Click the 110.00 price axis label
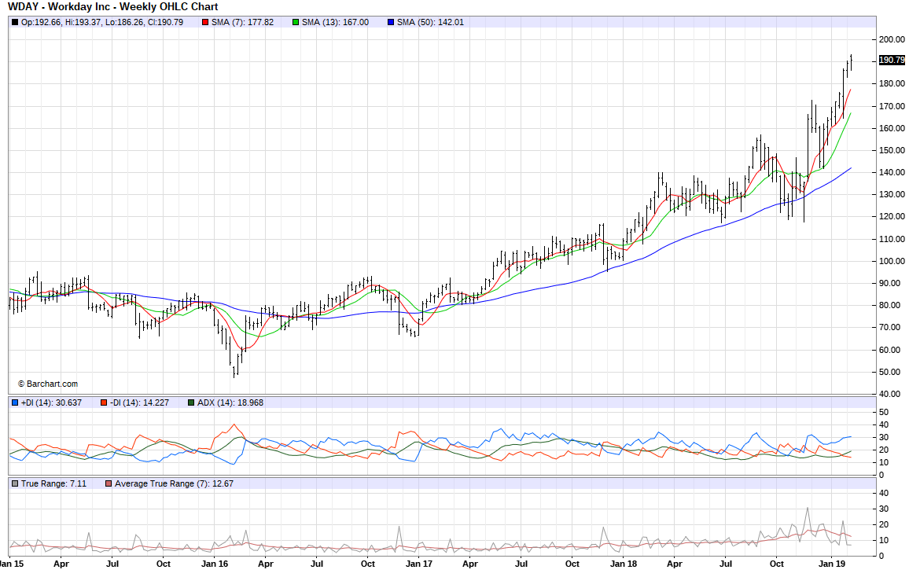The height and width of the screenshot is (588, 909). (892, 239)
